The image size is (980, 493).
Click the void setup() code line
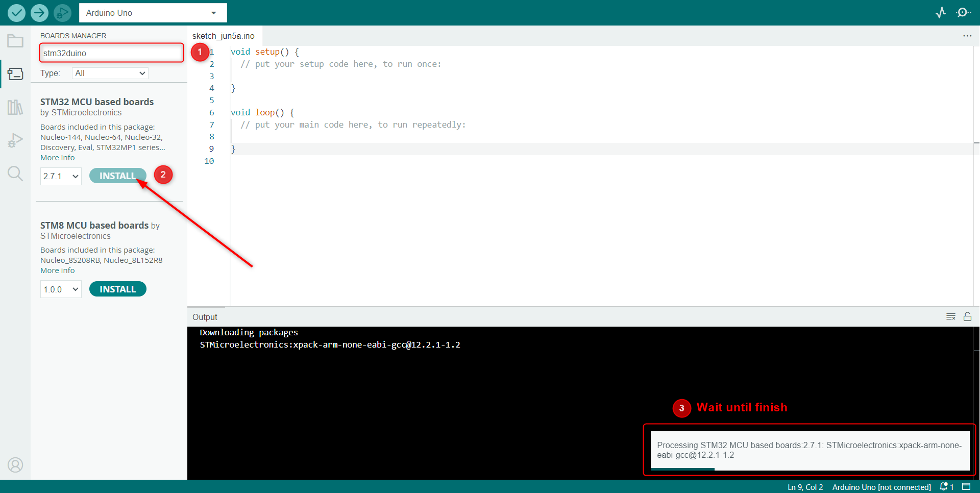tap(265, 52)
